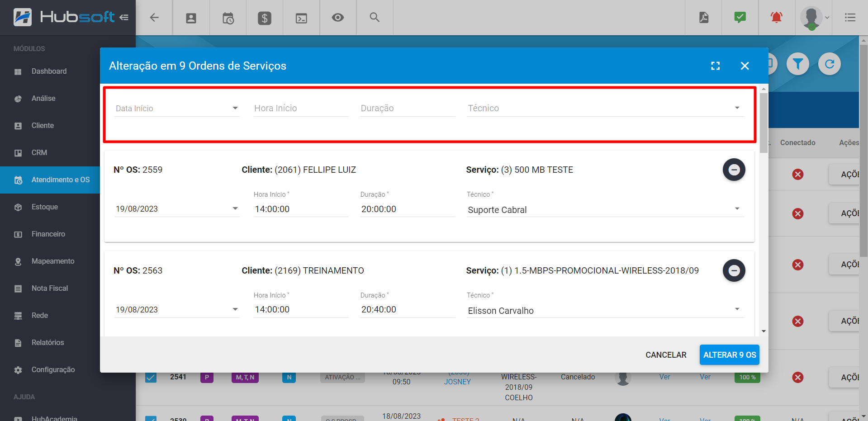Open the search magnifier icon
Screen dimensions: 868x421
[375, 17]
